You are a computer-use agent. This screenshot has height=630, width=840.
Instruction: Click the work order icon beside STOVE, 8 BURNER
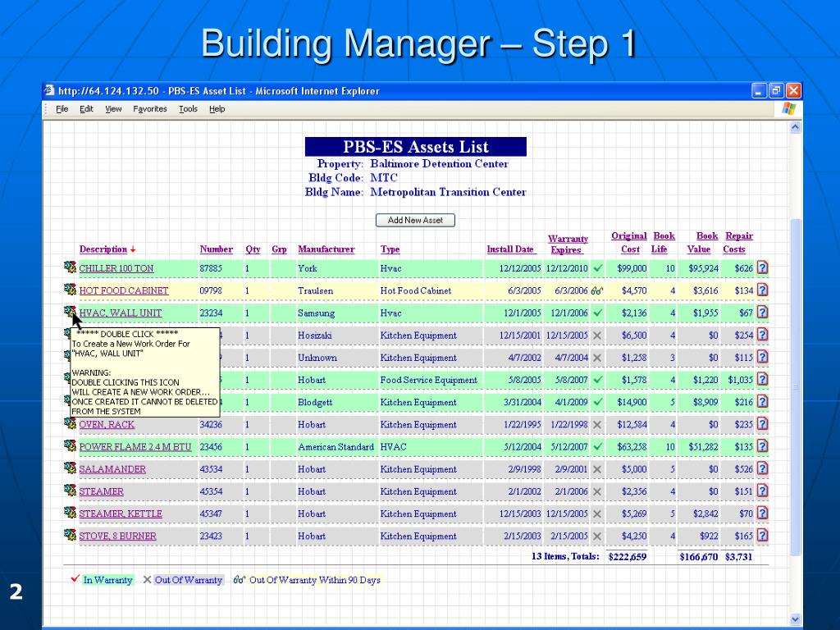(70, 535)
